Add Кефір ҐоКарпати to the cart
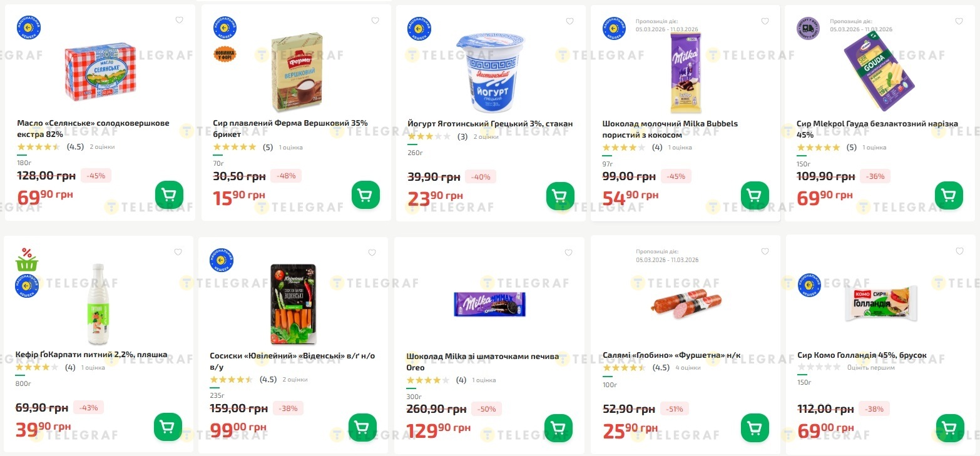This screenshot has height=456, width=980. click(x=168, y=427)
